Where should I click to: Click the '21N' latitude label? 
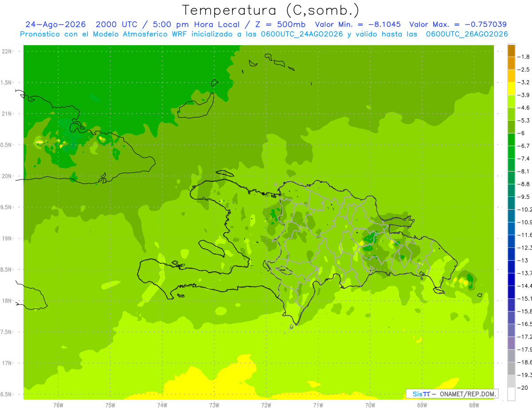click(8, 114)
